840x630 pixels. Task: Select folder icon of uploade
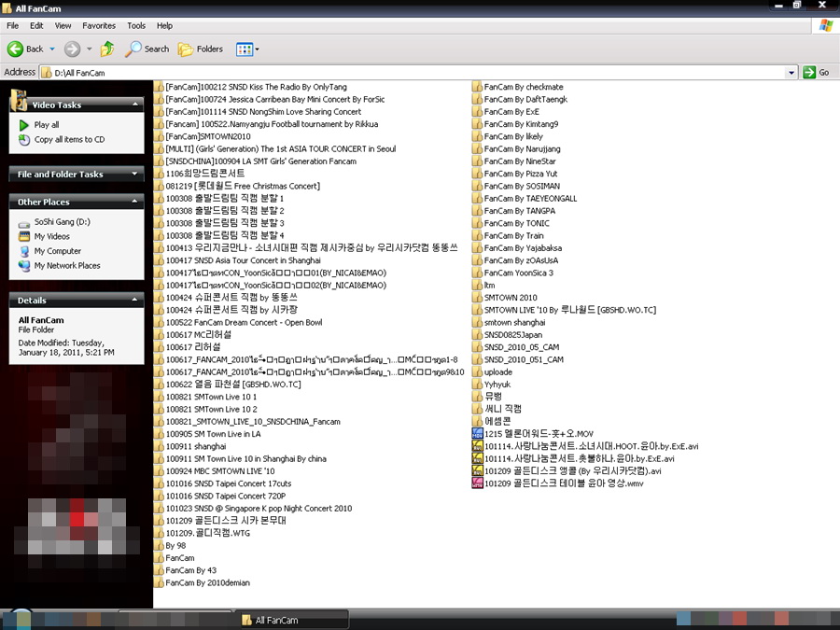477,371
